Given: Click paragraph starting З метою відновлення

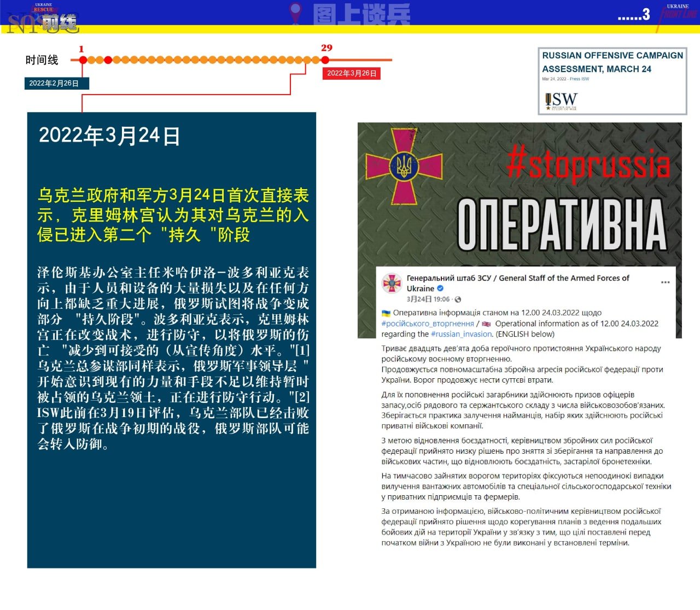Looking at the screenshot, I should pyautogui.click(x=522, y=451).
